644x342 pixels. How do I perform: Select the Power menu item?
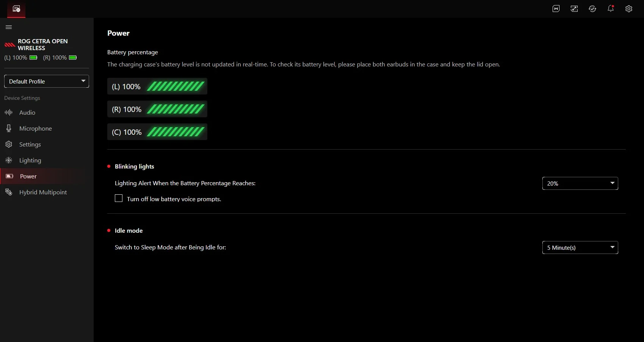(47, 176)
